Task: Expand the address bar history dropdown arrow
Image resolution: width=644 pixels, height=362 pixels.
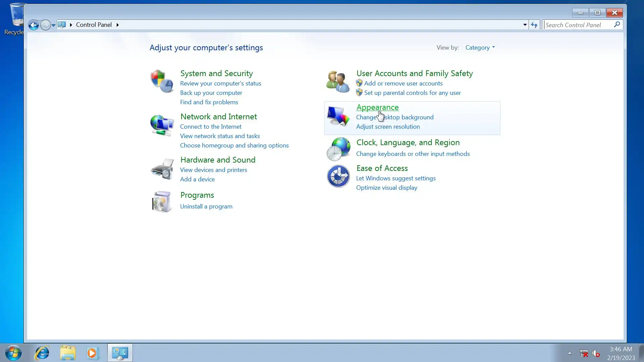Action: click(525, 25)
